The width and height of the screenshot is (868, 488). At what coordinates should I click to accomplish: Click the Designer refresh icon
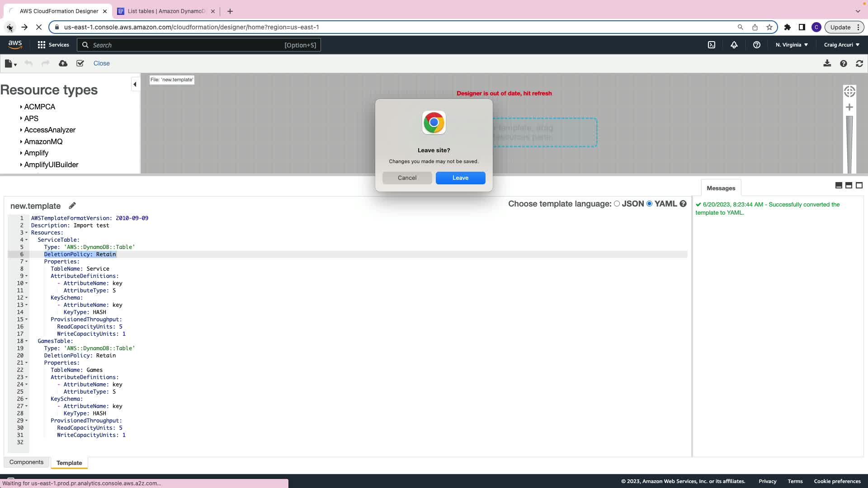[859, 64]
